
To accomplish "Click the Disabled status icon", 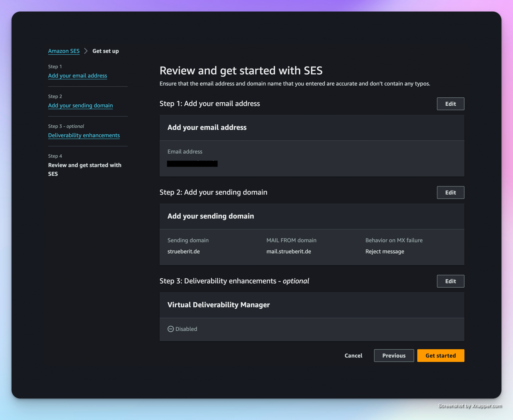I will pyautogui.click(x=171, y=329).
